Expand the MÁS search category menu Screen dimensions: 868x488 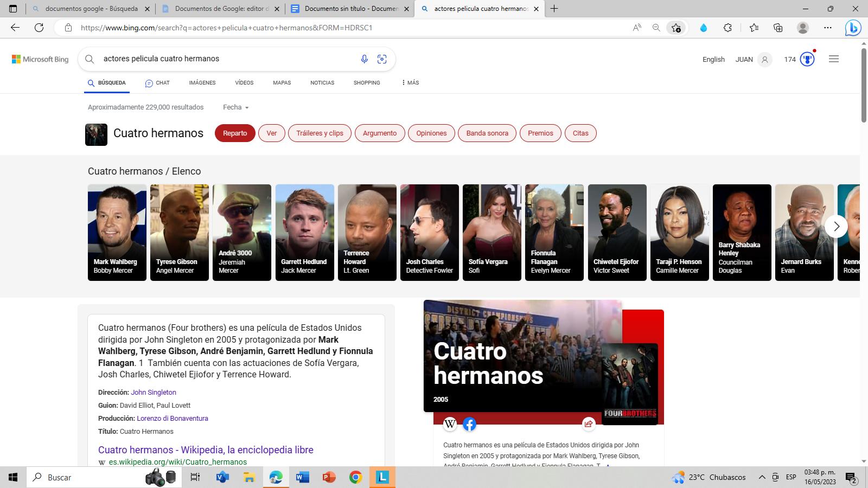click(x=410, y=83)
